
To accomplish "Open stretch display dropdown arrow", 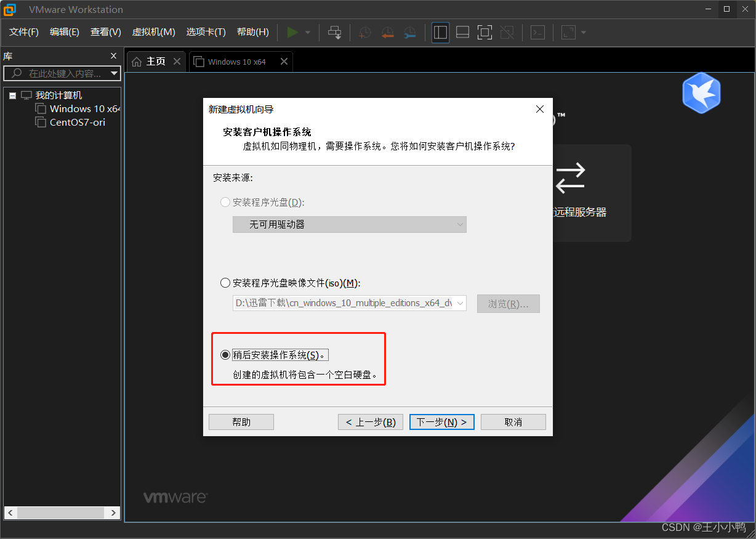I will click(x=584, y=32).
